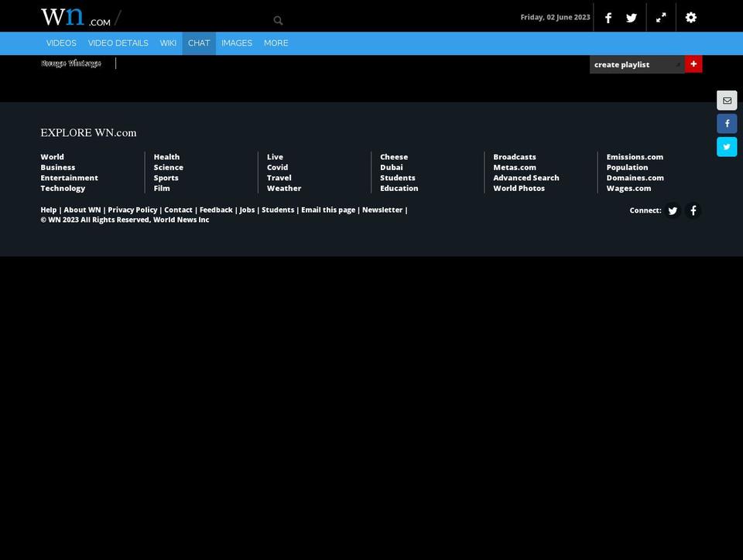Open the Dubai link
The height and width of the screenshot is (560, 743).
pos(392,167)
